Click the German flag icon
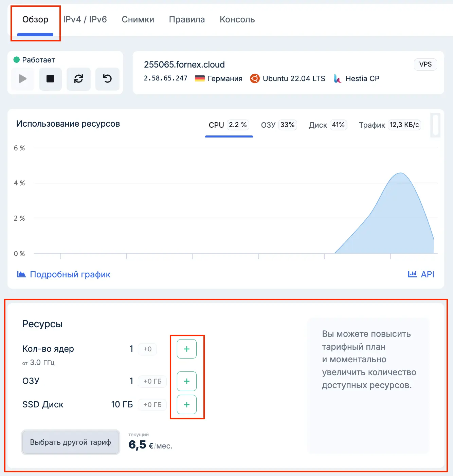The height and width of the screenshot is (476, 453). coord(200,78)
